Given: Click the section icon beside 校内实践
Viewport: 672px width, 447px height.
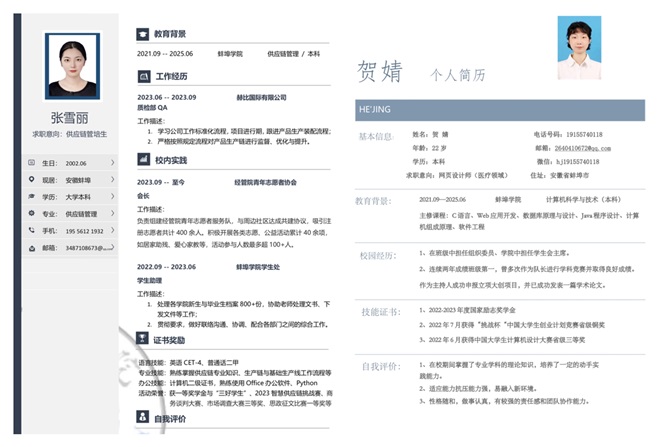Looking at the screenshot, I should 143,160.
